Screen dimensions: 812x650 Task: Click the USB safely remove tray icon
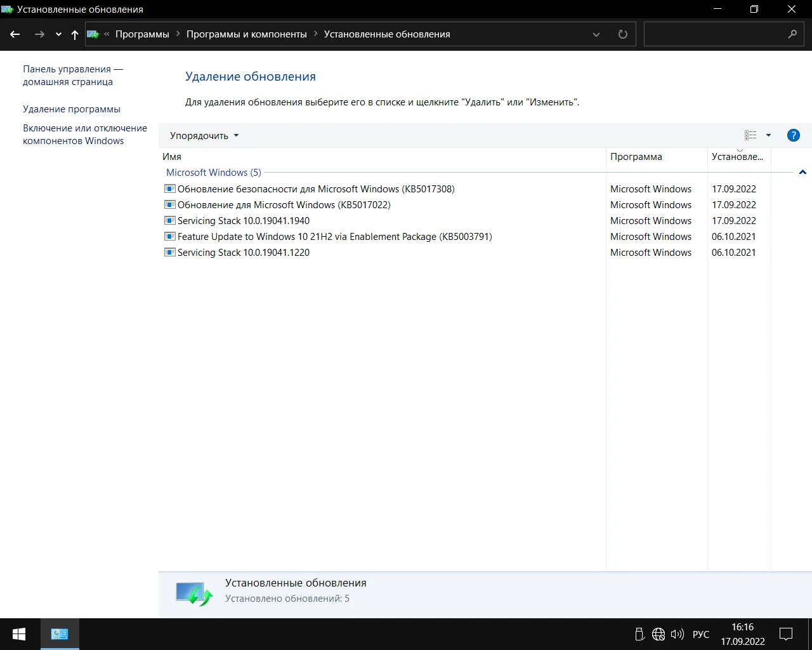click(639, 634)
